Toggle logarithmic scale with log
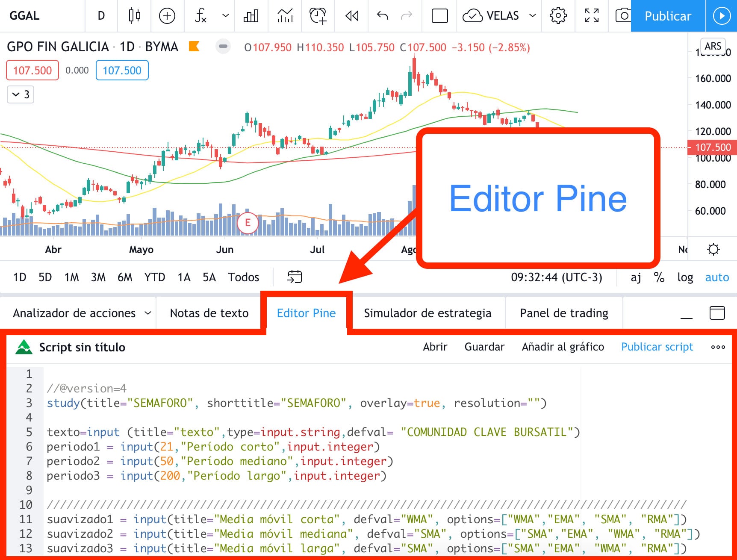The image size is (737, 560). coord(685,277)
